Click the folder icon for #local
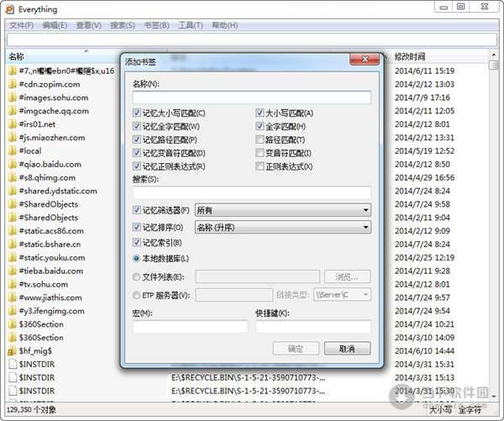The width and height of the screenshot is (504, 421). [x=12, y=151]
